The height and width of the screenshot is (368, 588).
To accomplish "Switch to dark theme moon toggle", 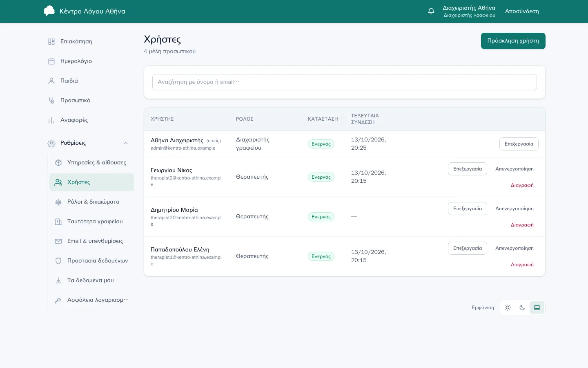I will click(522, 307).
